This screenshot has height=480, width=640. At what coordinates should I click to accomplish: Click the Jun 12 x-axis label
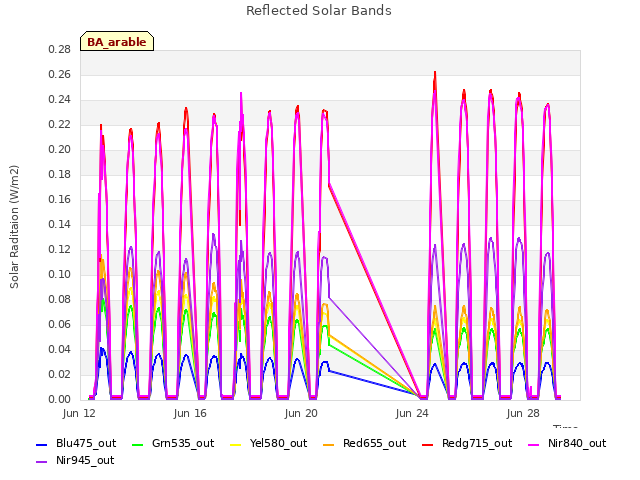pyautogui.click(x=79, y=413)
